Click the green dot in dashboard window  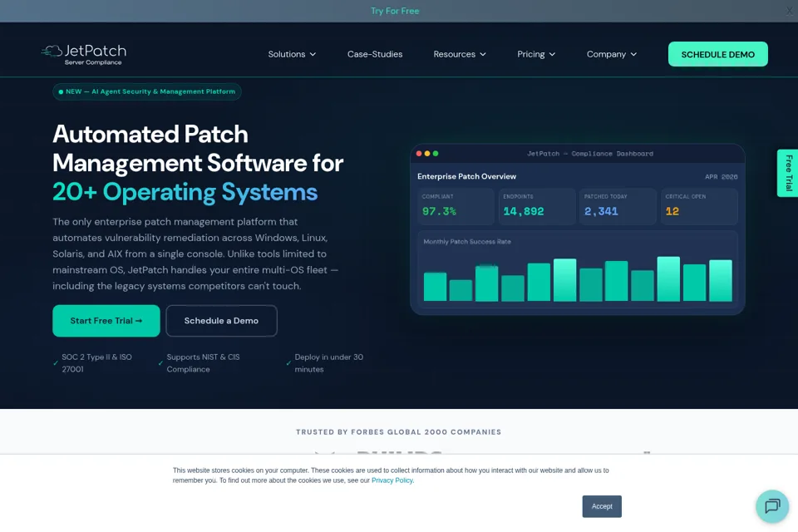click(435, 154)
